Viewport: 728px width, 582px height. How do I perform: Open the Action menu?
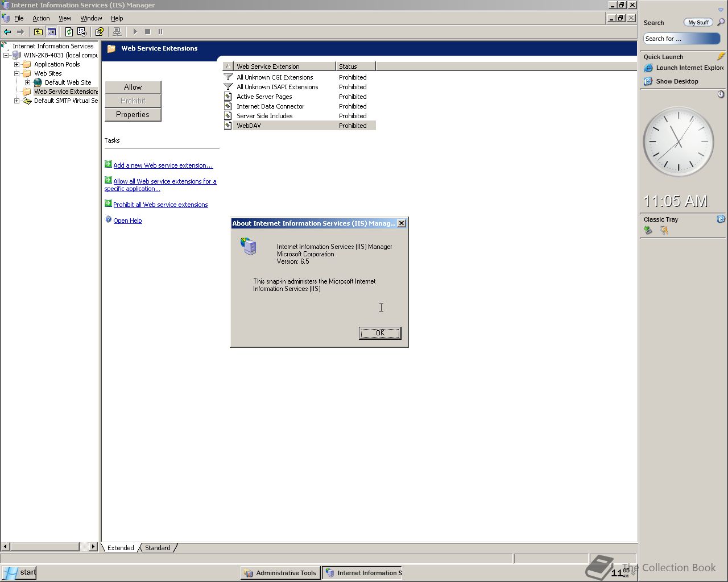coord(41,18)
